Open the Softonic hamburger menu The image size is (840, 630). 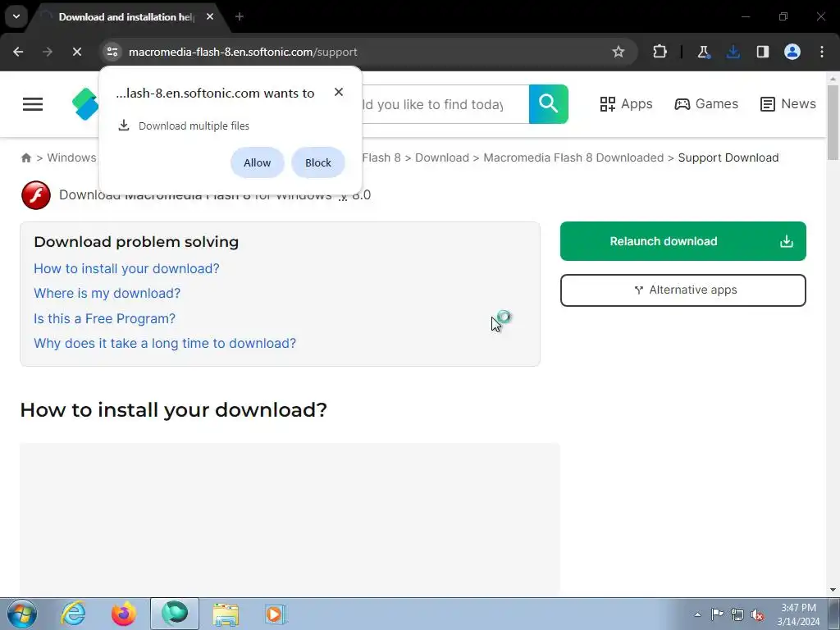[33, 104]
